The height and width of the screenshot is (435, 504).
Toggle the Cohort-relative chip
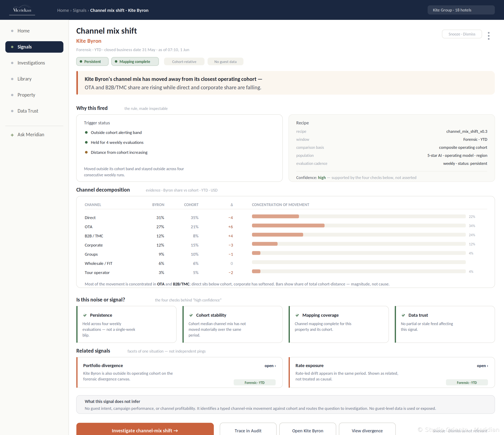[x=184, y=62]
